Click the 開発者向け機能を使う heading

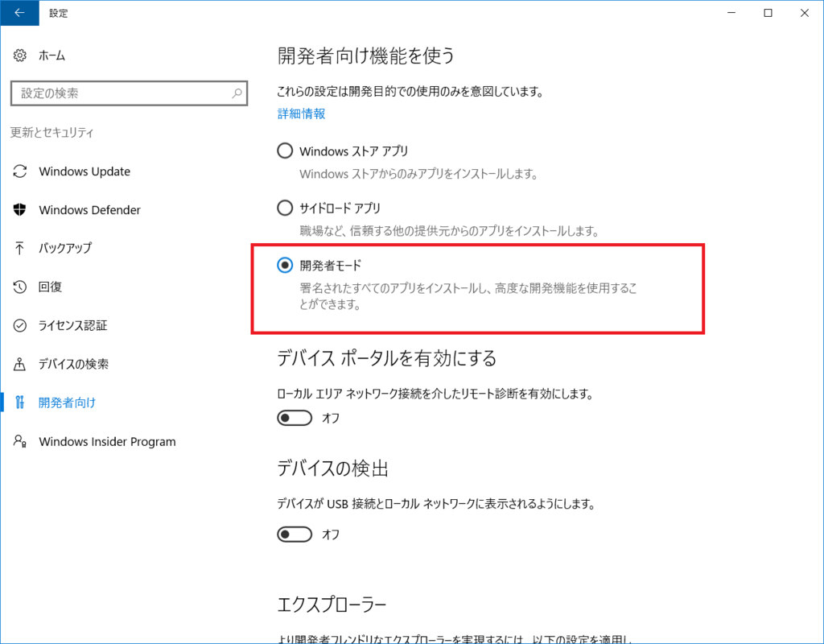point(366,56)
